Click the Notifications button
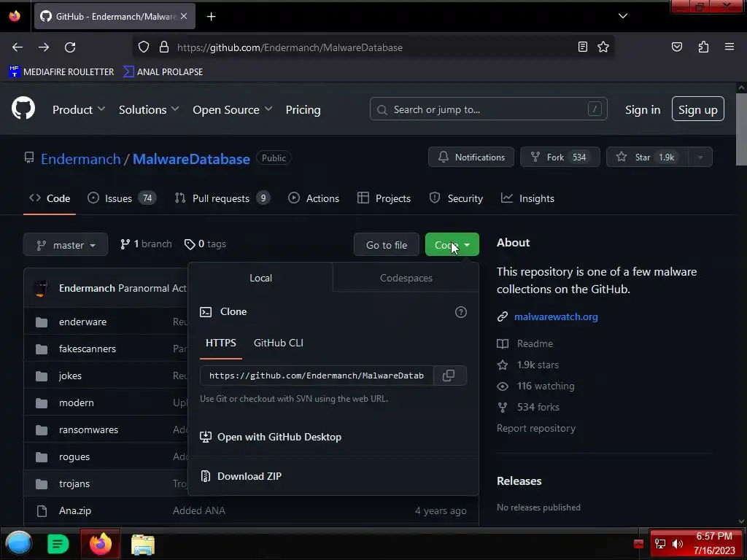Screen dimensions: 747x560 click(x=471, y=157)
